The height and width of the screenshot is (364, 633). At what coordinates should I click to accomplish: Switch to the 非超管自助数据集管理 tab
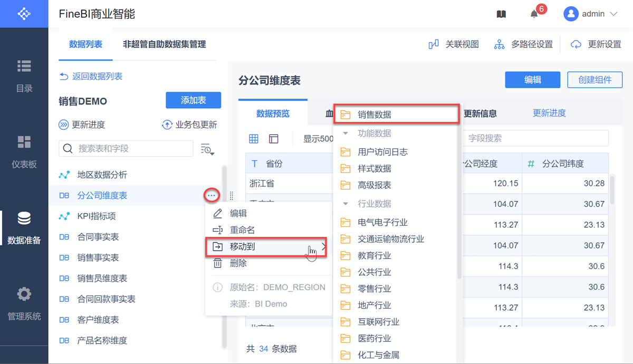pyautogui.click(x=164, y=44)
